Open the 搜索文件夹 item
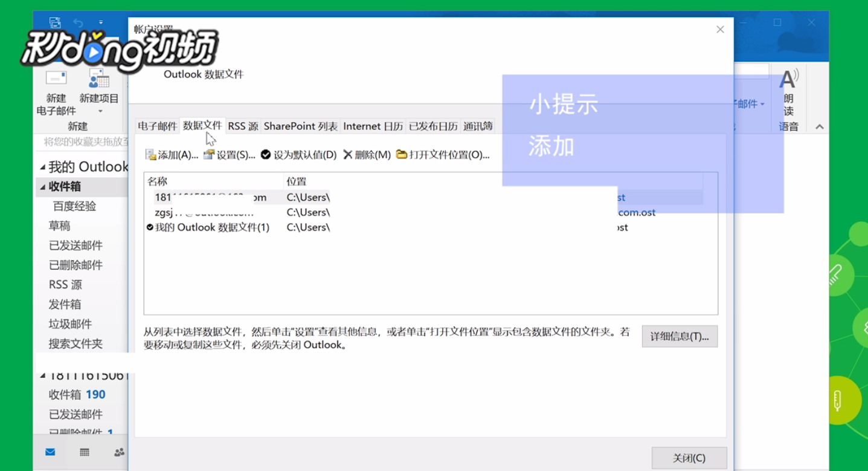The width and height of the screenshot is (868, 471). [76, 343]
